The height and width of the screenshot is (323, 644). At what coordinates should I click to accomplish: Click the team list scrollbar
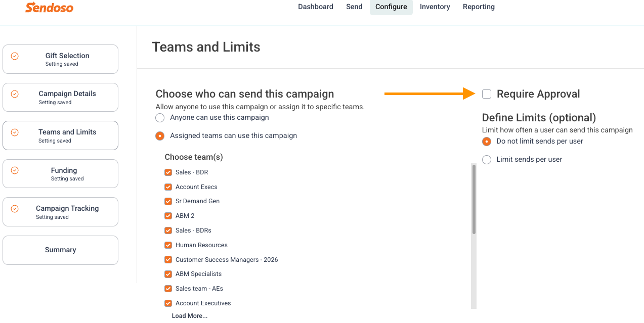474,199
